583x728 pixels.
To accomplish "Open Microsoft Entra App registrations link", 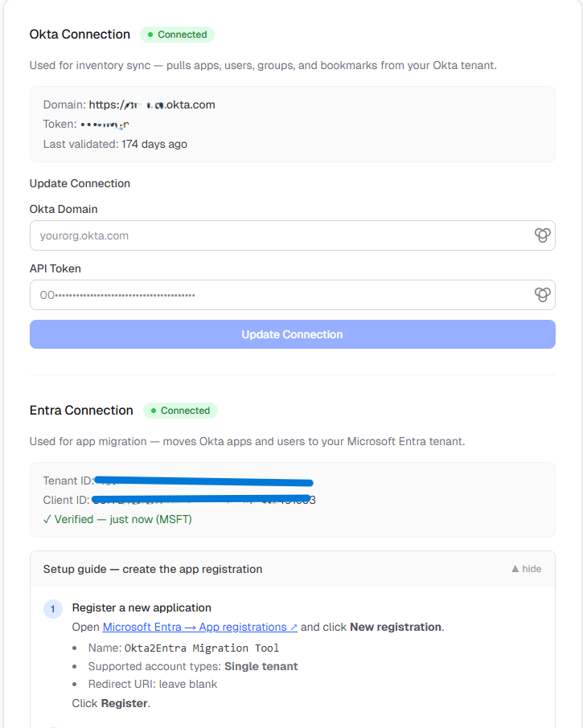I will click(199, 627).
